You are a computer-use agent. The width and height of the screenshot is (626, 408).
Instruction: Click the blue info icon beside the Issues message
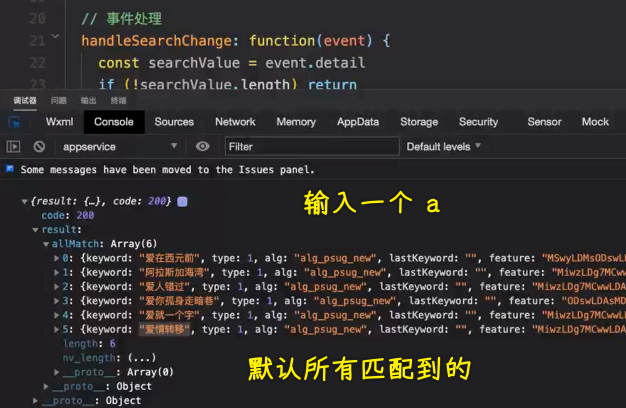coord(10,169)
